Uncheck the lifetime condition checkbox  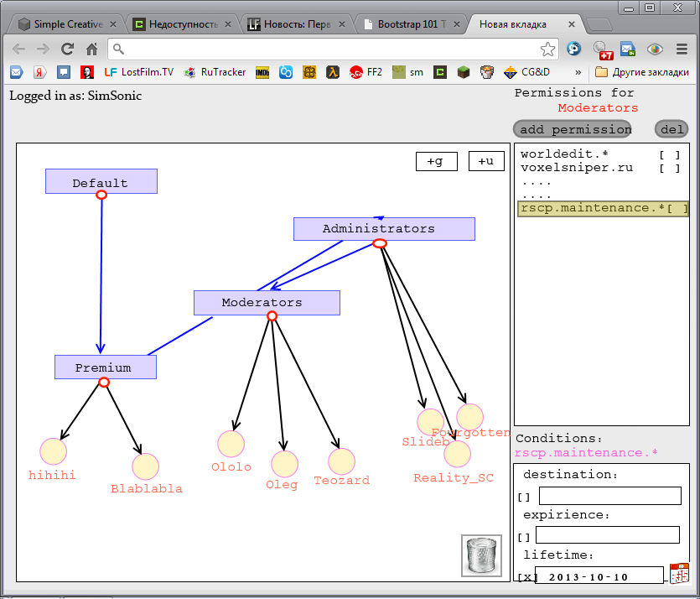tap(526, 577)
